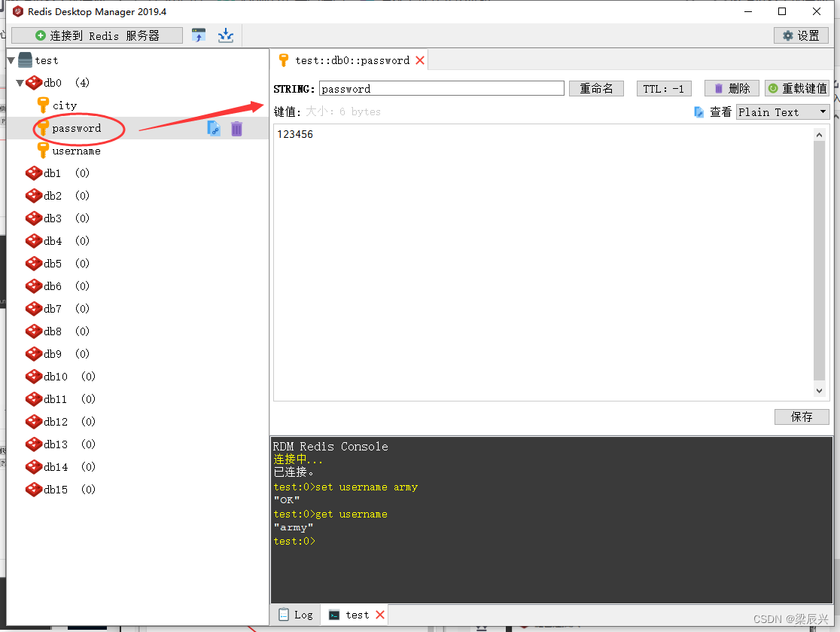Click the Redis console prompt line
This screenshot has height=632, width=840.
[294, 542]
